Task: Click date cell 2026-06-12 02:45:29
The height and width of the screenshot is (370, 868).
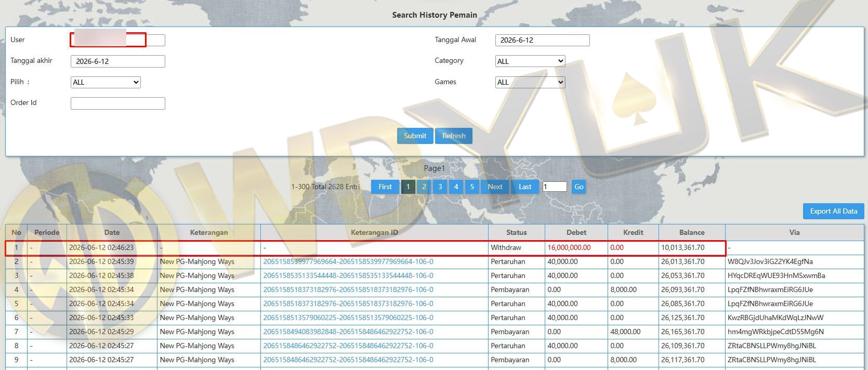Action: [x=101, y=332]
